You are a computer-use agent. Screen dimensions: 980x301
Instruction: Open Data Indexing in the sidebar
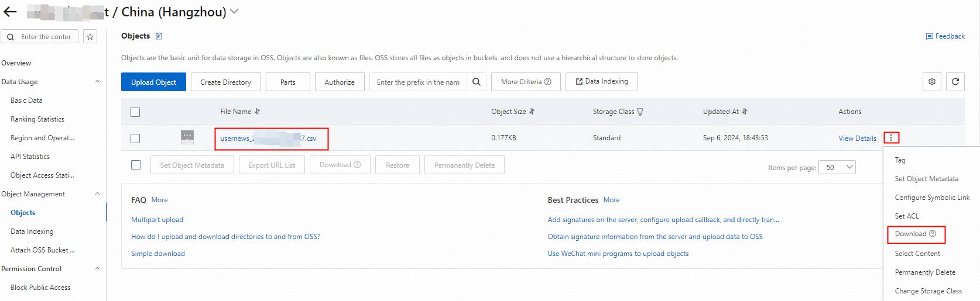click(x=32, y=231)
